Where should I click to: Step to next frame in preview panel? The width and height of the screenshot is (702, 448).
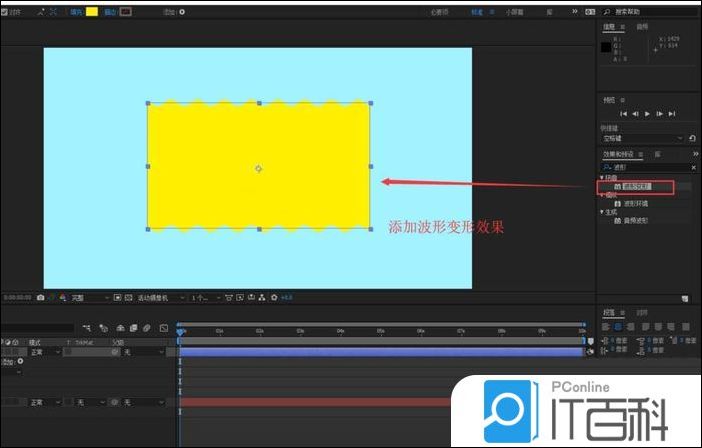(x=659, y=114)
